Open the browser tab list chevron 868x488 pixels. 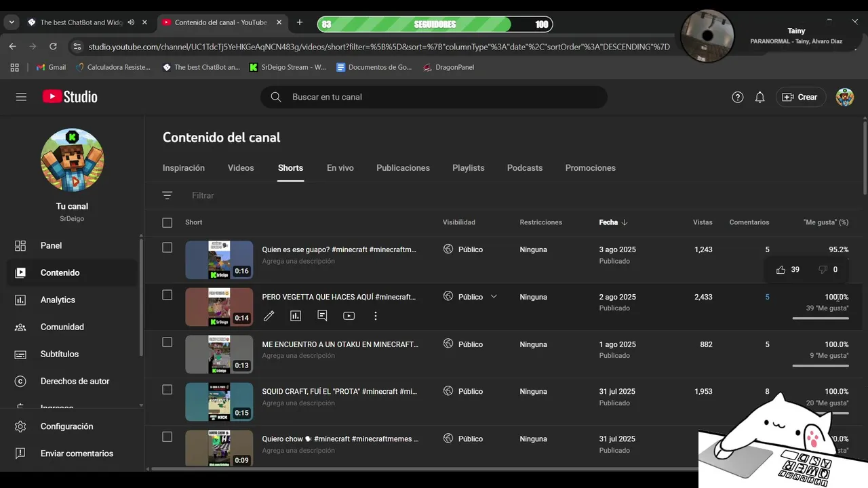(x=12, y=22)
